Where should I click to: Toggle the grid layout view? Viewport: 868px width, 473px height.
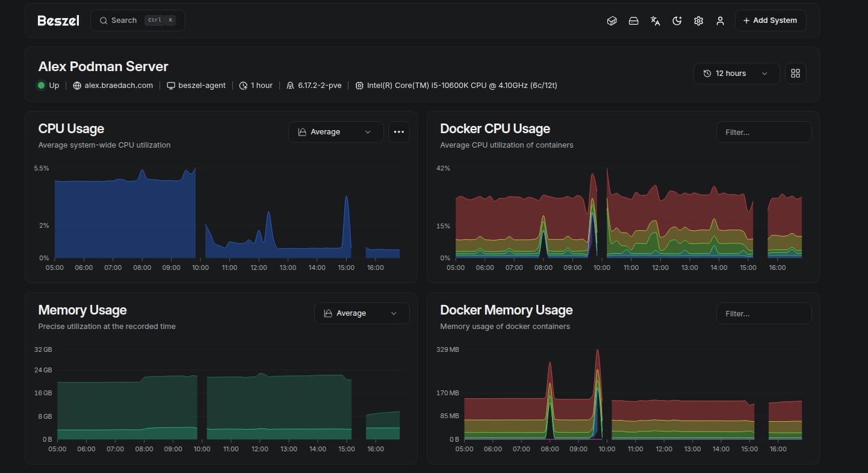[795, 73]
